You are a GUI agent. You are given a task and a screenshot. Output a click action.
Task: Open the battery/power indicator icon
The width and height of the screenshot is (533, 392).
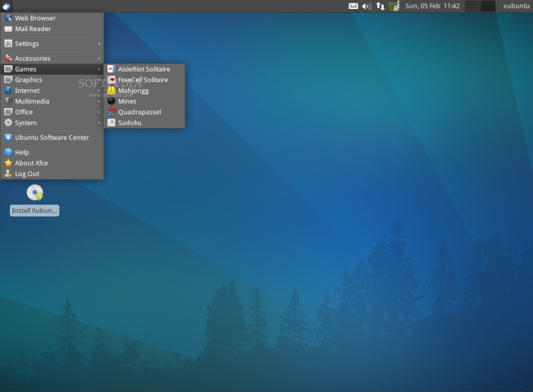[x=394, y=6]
